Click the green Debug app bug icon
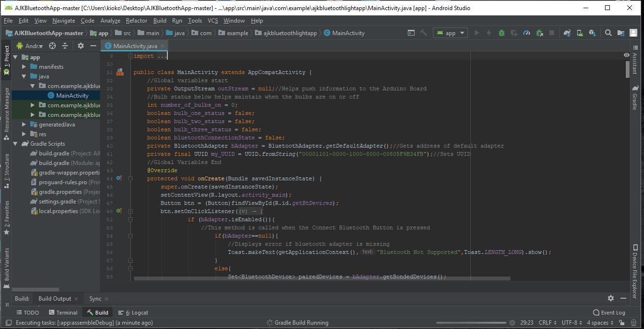Viewport: 644px width, 329px height. [502, 33]
